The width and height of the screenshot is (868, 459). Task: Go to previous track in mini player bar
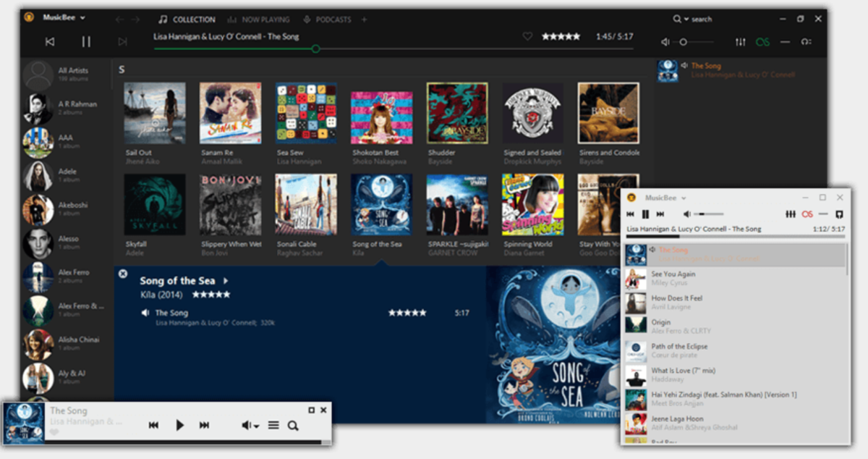click(x=153, y=426)
